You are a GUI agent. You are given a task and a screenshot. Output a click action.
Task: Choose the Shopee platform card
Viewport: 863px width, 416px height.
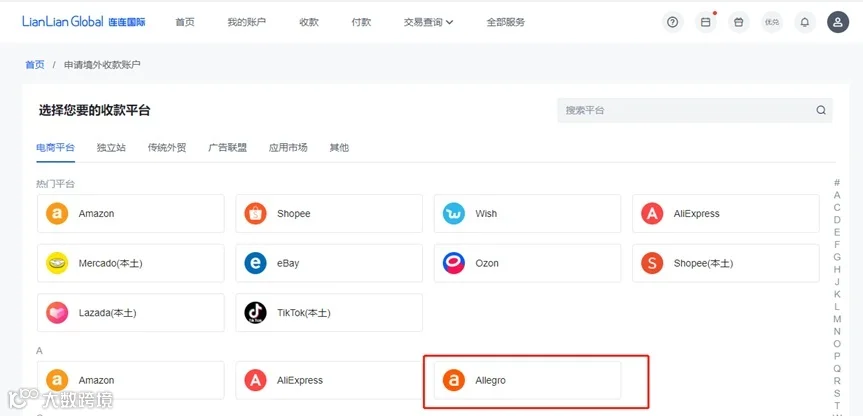(x=329, y=214)
